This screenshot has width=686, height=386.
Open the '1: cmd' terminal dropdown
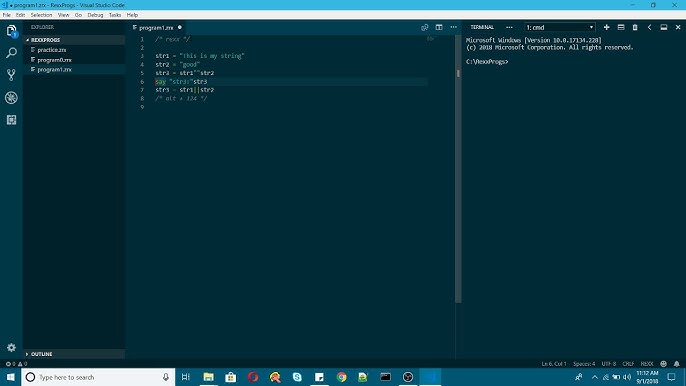tap(560, 27)
